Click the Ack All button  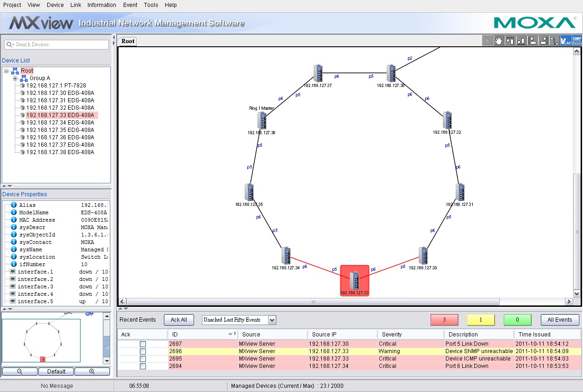click(179, 320)
